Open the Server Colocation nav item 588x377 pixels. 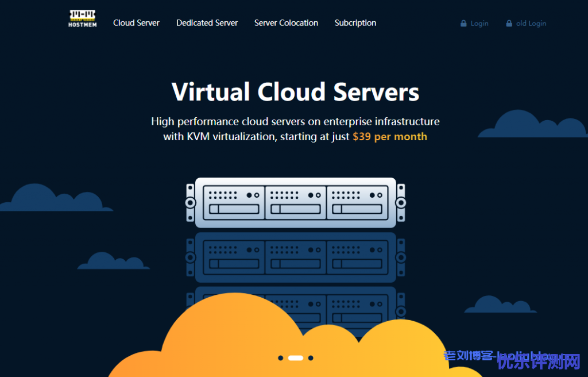click(286, 23)
